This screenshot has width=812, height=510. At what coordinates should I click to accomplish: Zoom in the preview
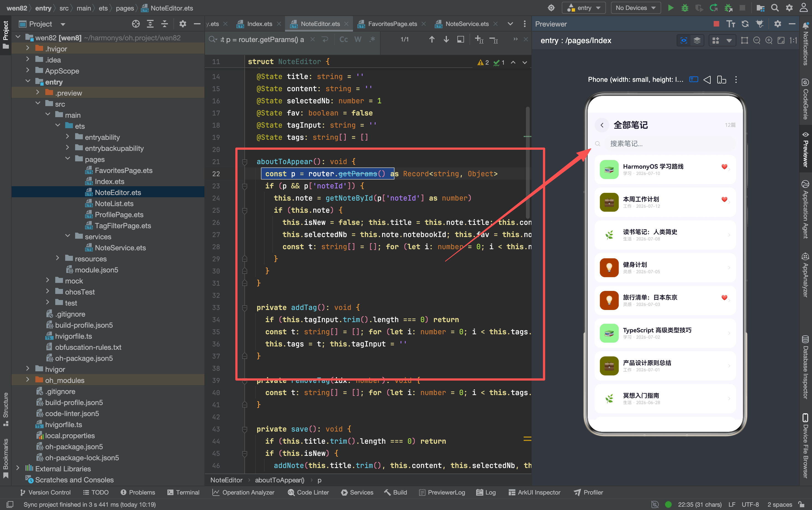(x=768, y=41)
